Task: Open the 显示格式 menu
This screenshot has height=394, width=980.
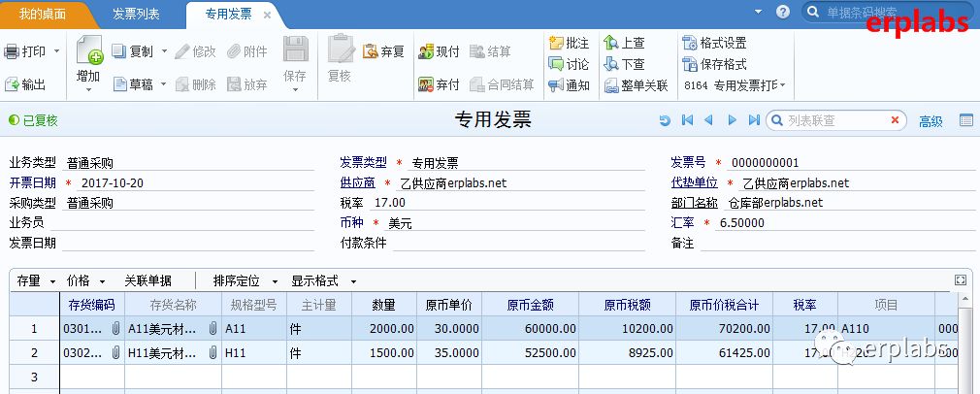Action: point(323,281)
